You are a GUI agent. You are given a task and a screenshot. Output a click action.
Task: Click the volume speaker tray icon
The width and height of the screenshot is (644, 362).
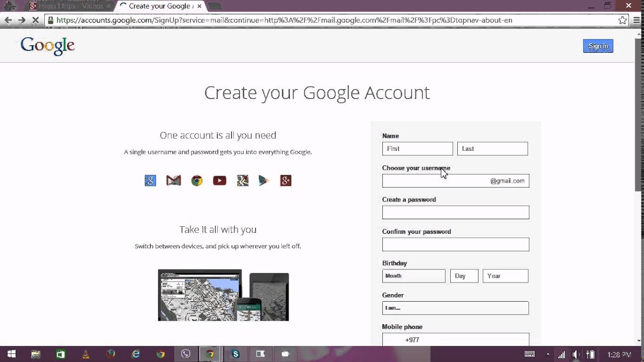tap(577, 354)
